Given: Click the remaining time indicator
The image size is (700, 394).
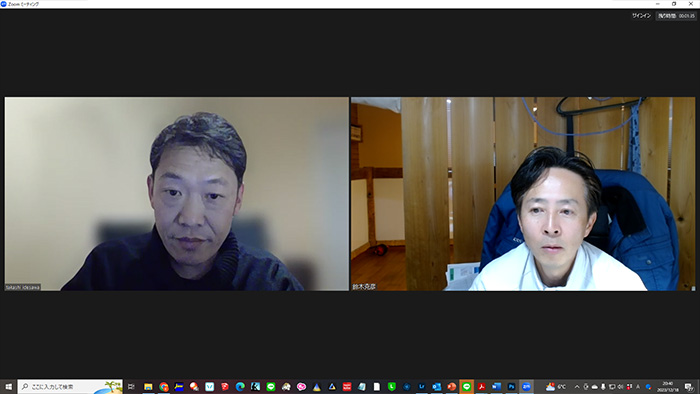Looking at the screenshot, I should point(676,16).
